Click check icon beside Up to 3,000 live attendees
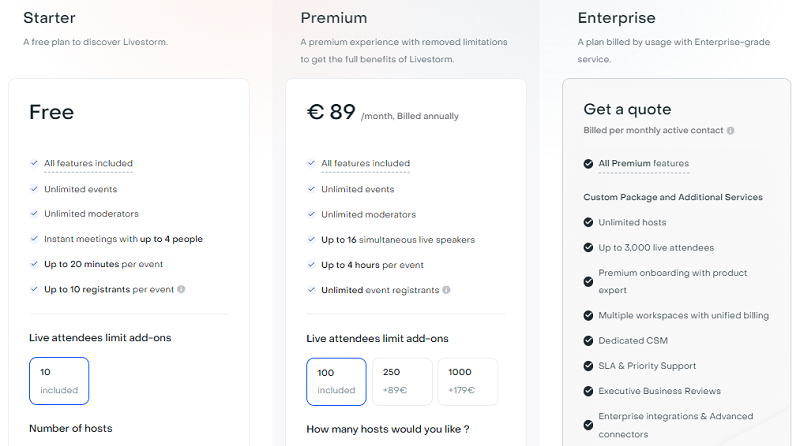Screen dimensions: 800x446 tap(588, 248)
